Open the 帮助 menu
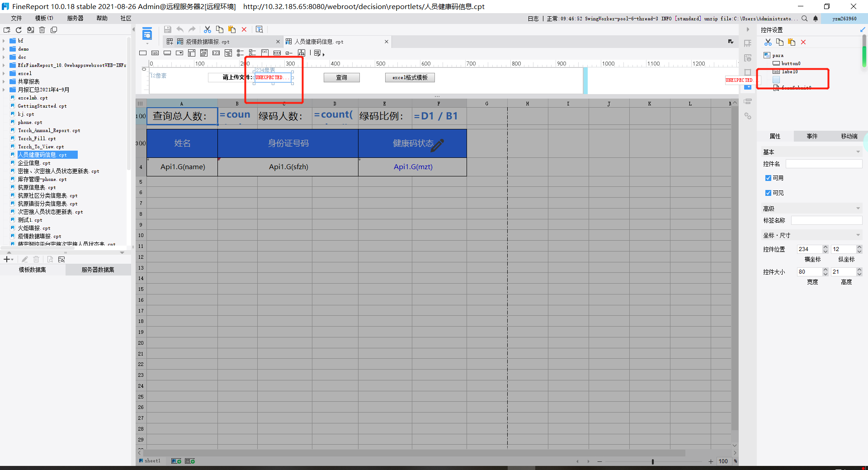Screen dimensions: 868x470 pos(102,18)
